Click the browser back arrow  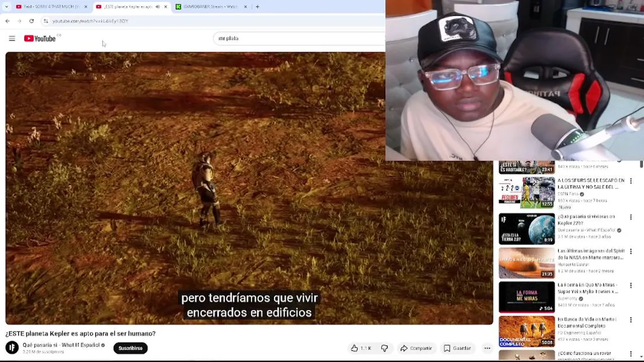click(x=8, y=21)
